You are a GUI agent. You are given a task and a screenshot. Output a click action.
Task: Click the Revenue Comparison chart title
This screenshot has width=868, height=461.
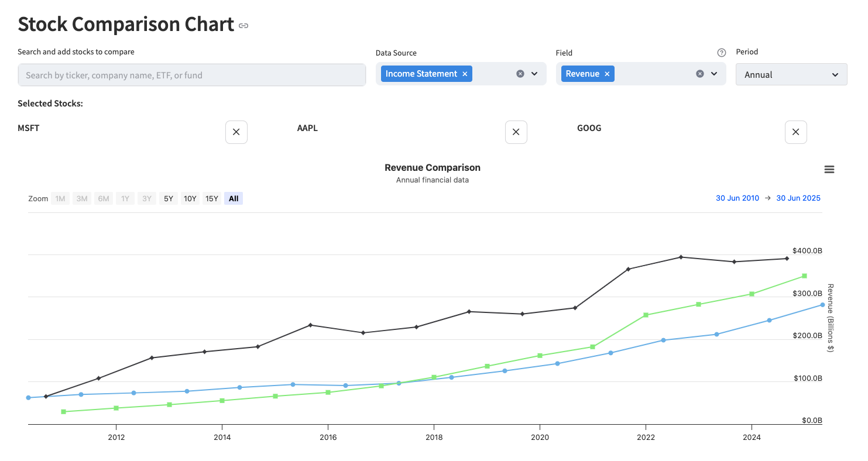click(x=433, y=168)
